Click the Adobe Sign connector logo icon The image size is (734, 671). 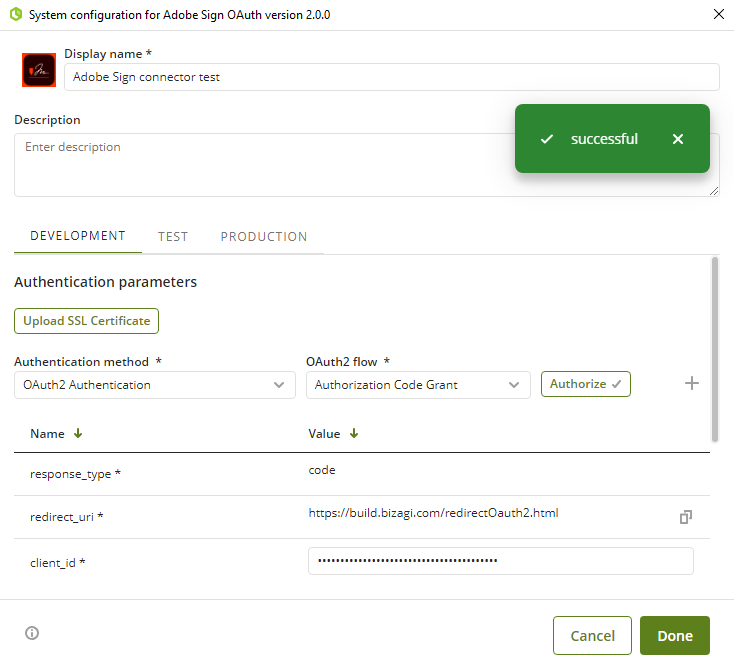(x=39, y=70)
